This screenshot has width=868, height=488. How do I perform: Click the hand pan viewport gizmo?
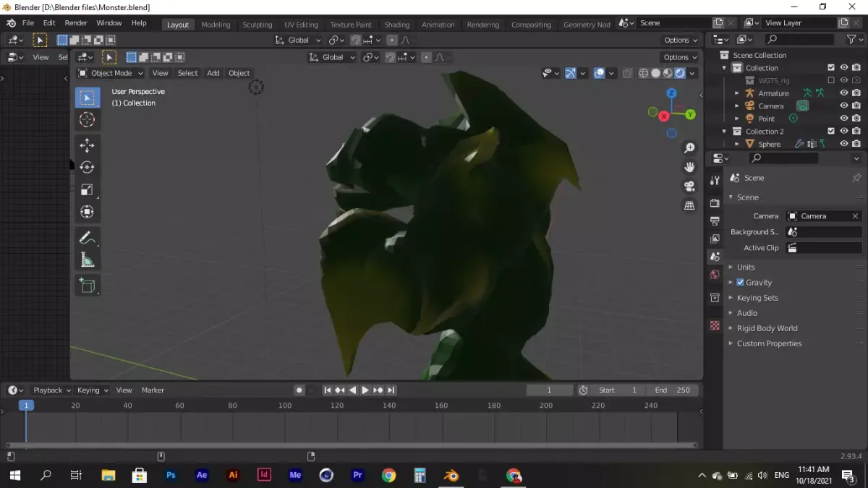tap(689, 167)
